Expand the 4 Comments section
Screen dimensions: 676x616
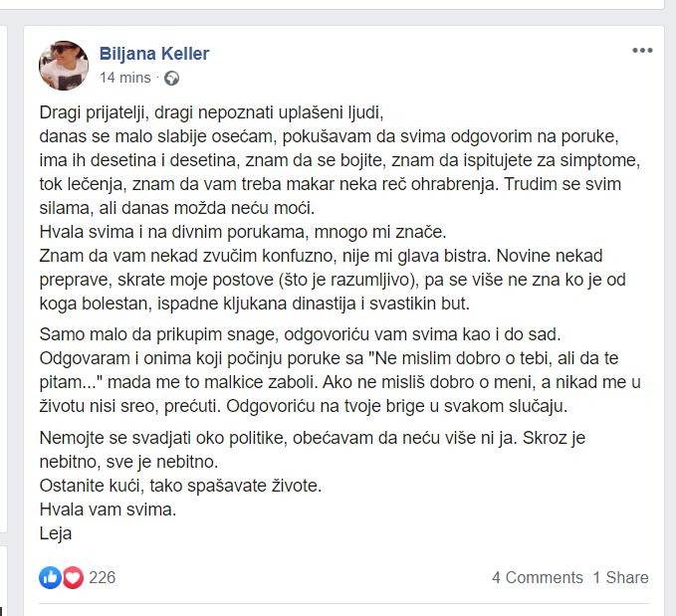click(537, 577)
